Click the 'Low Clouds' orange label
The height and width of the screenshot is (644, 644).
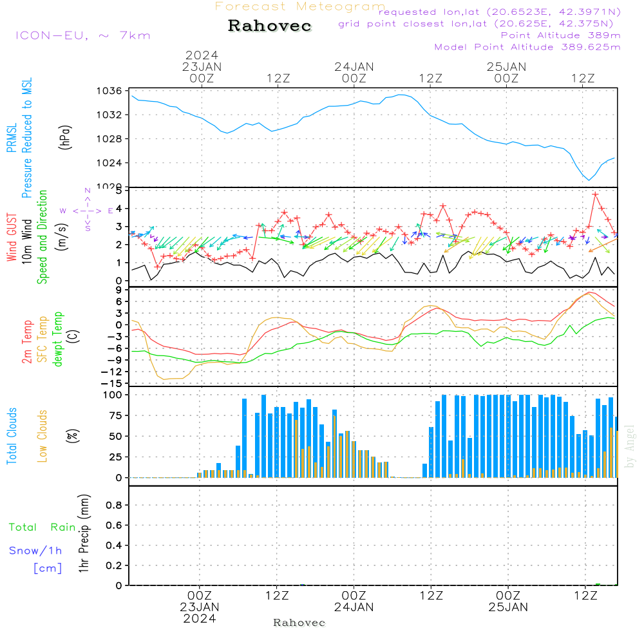pos(43,436)
